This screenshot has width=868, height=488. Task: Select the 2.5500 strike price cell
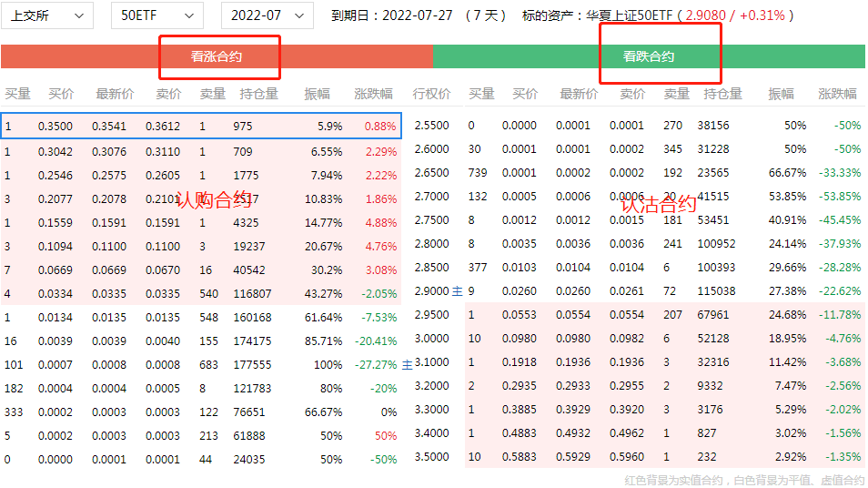431,127
